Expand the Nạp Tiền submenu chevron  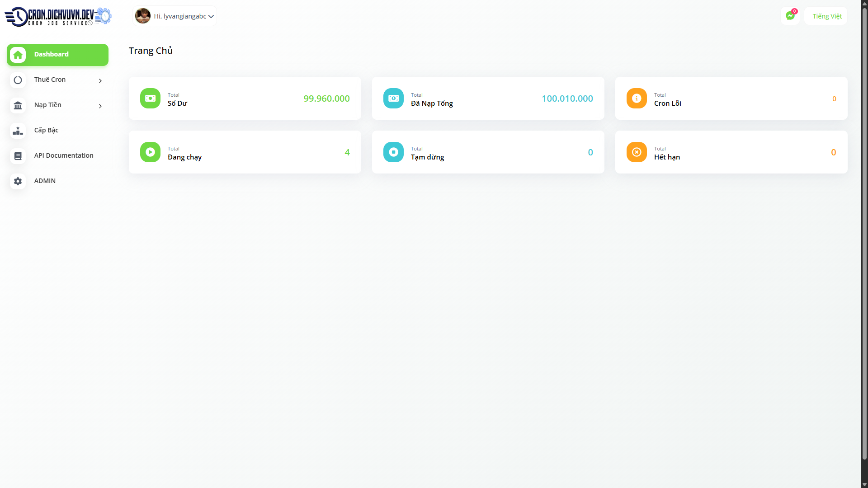click(100, 106)
